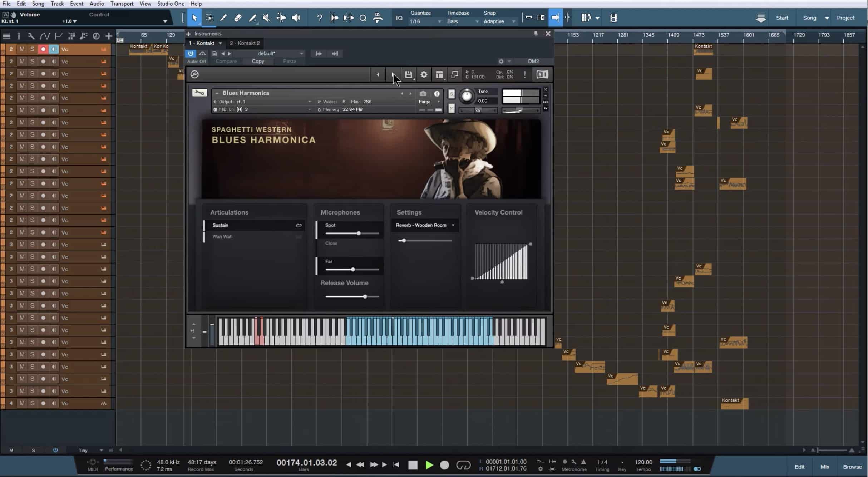The image size is (868, 477).
Task: Expand the Purge menu
Action: pyautogui.click(x=429, y=102)
